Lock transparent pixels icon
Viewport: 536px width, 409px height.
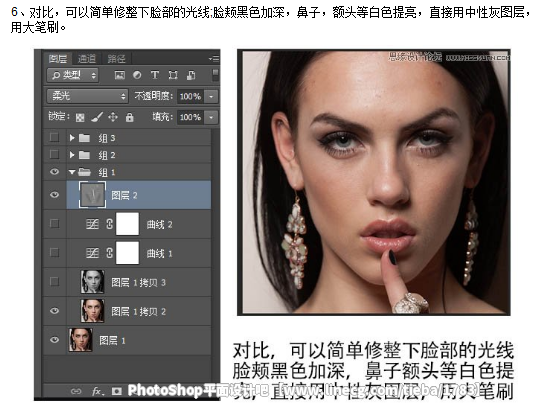tap(80, 118)
